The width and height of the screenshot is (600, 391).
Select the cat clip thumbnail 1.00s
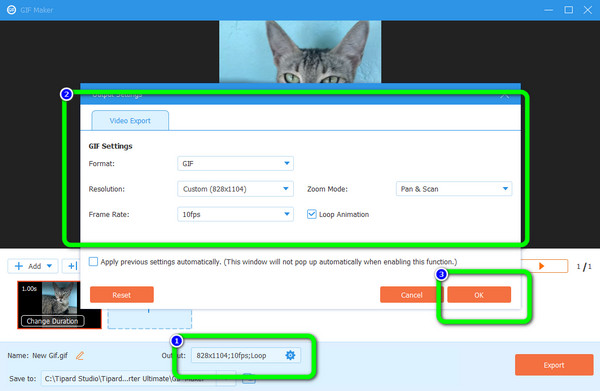(59, 305)
